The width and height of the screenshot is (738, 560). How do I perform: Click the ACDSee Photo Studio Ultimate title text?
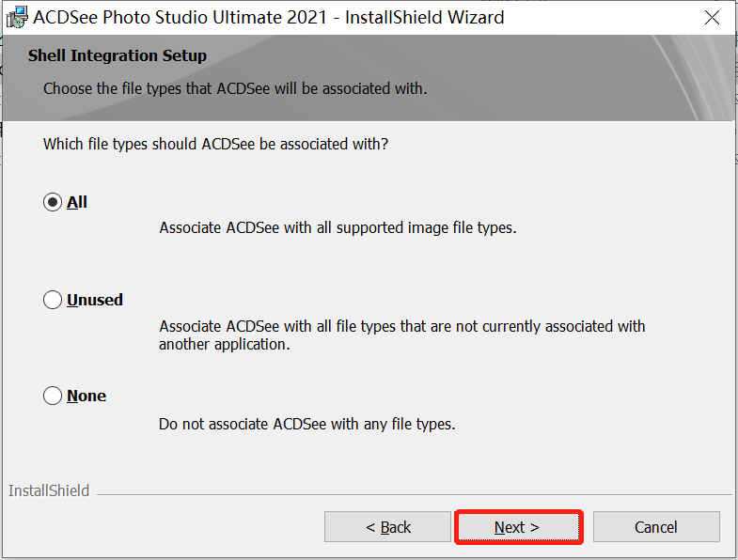tap(268, 18)
